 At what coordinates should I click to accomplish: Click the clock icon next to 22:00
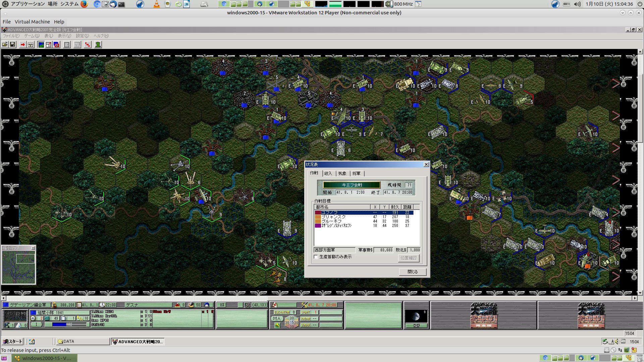click(x=102, y=305)
